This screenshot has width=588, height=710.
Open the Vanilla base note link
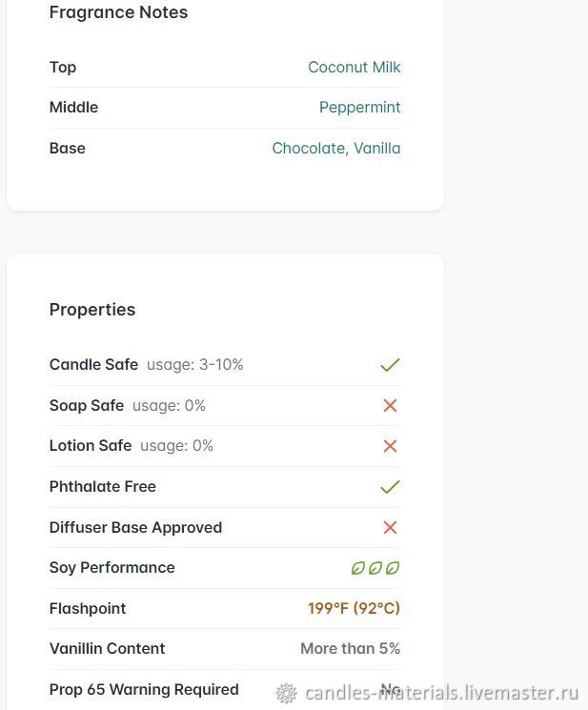pyautogui.click(x=377, y=149)
